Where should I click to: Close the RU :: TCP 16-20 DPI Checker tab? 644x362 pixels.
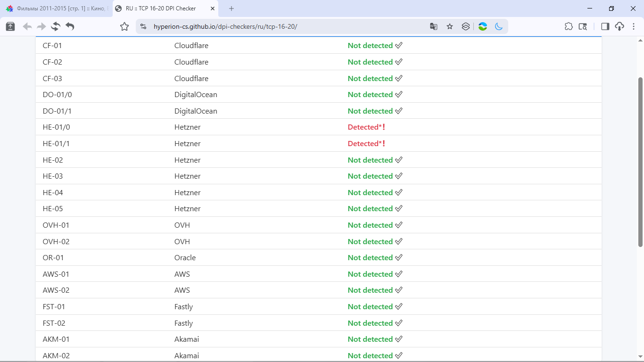(x=213, y=8)
